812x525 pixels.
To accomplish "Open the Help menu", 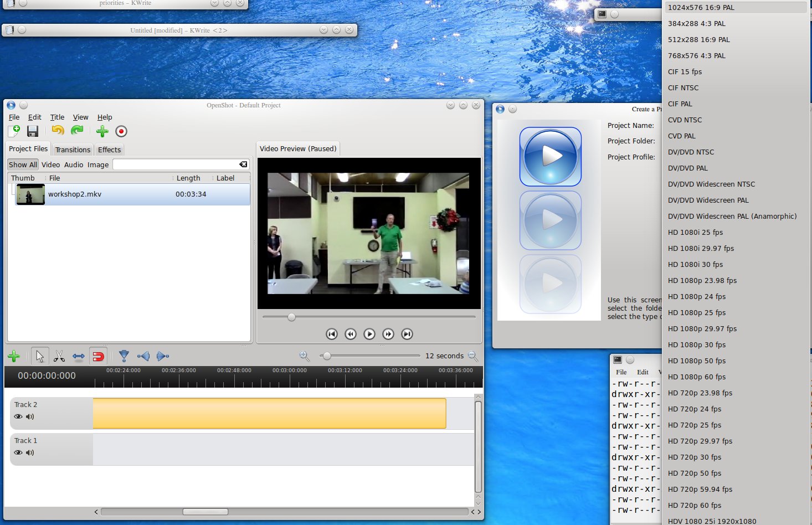I will click(x=105, y=117).
